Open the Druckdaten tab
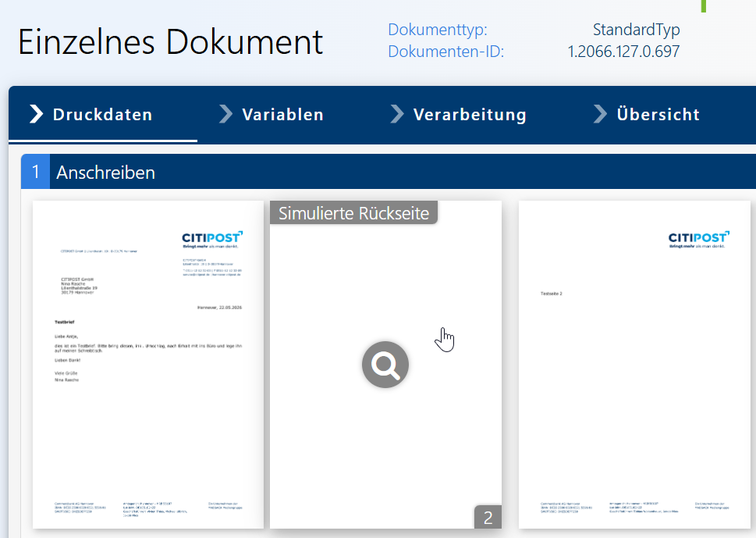 point(103,114)
